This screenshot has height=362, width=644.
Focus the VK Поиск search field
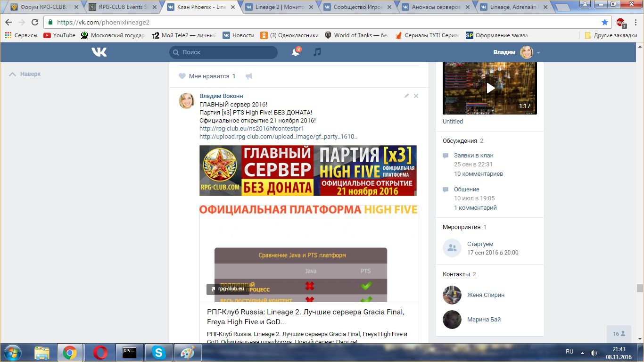(223, 52)
